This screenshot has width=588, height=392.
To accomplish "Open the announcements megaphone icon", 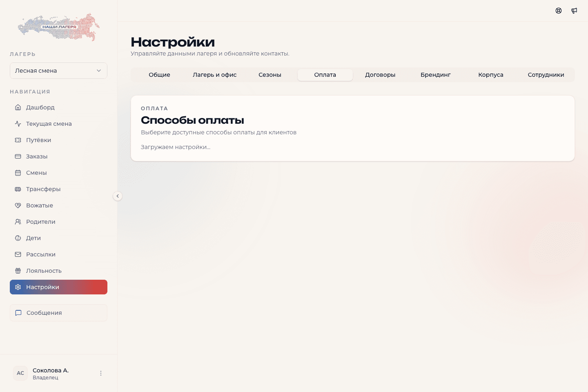I will 574,11.
